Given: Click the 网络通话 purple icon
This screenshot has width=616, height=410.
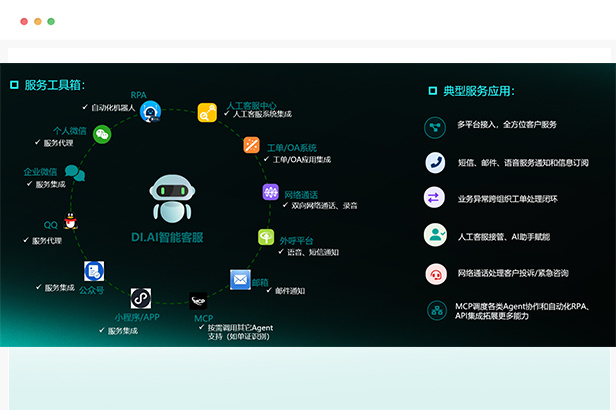Looking at the screenshot, I should [x=270, y=192].
